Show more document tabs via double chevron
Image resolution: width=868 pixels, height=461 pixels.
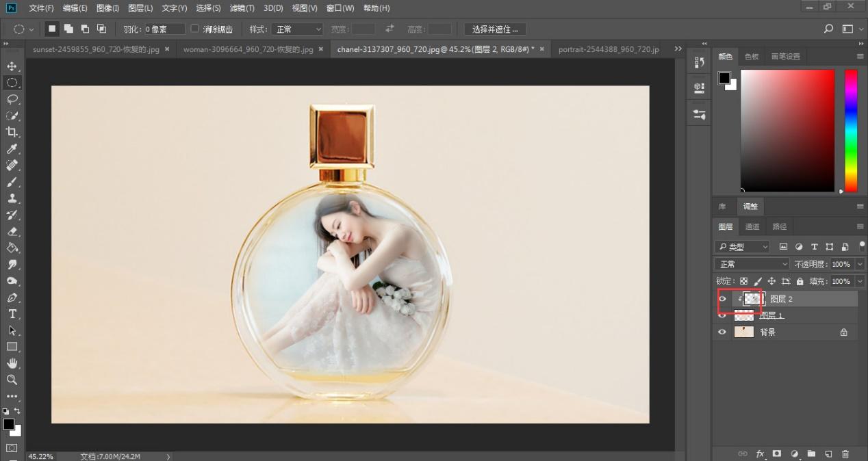tap(678, 49)
